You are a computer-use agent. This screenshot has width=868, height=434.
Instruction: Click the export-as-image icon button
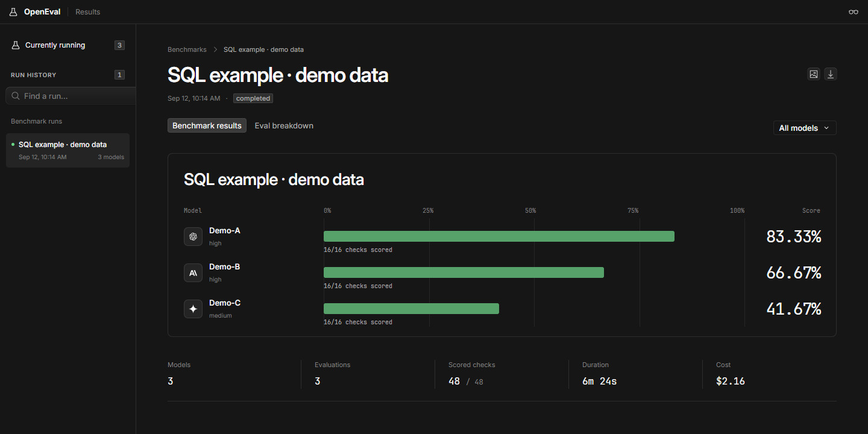point(814,74)
